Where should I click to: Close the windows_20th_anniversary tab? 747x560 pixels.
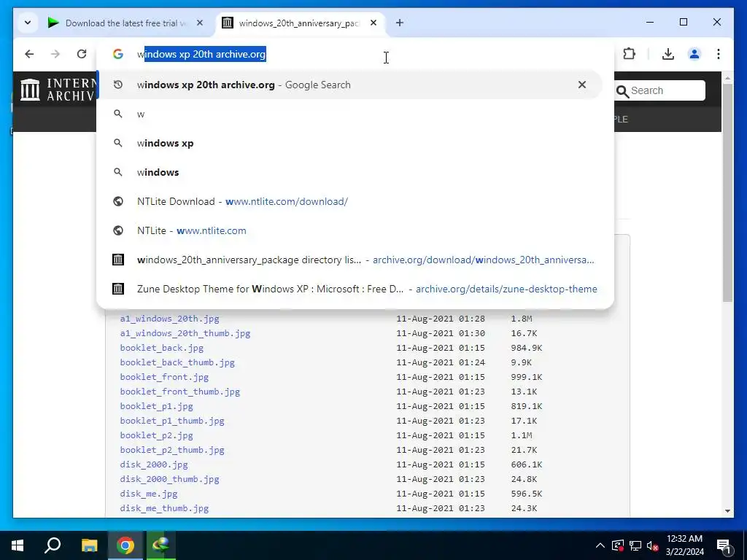[373, 23]
